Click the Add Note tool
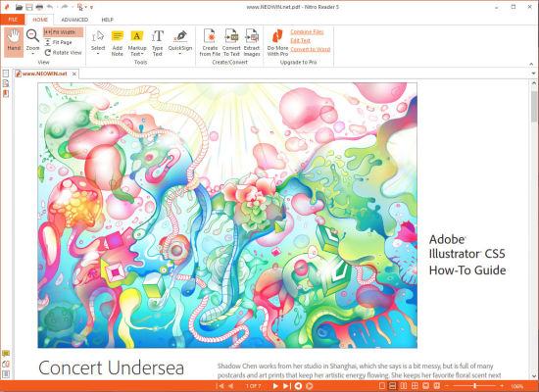 coord(118,42)
